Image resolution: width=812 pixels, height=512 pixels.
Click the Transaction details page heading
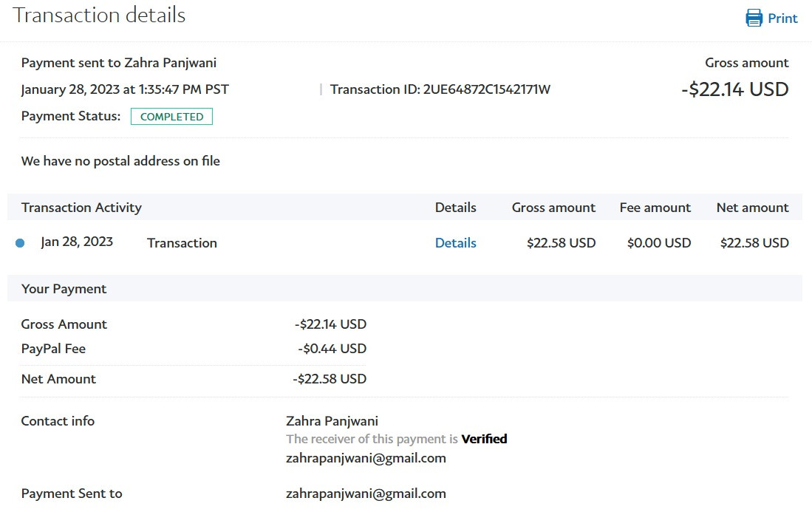click(x=99, y=16)
